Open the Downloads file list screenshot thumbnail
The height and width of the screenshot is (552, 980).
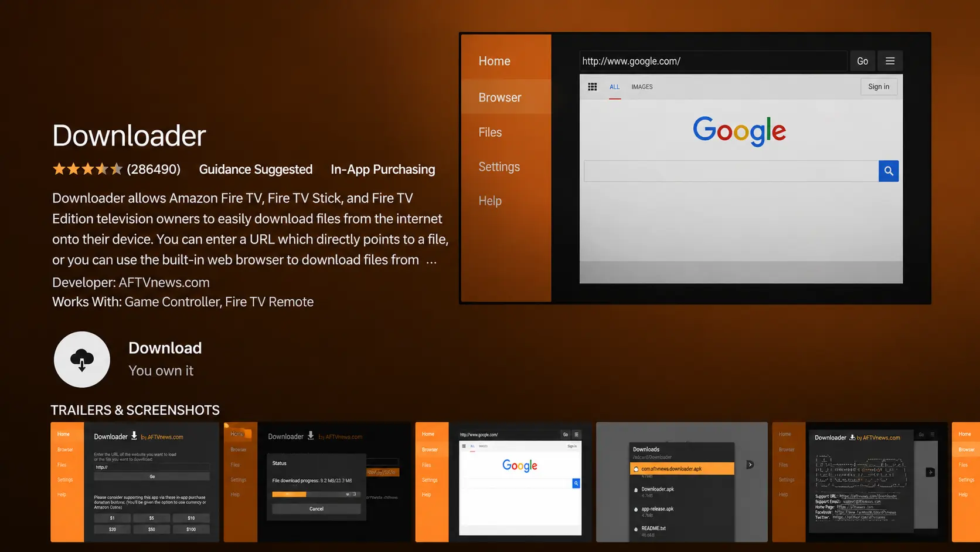[682, 482]
